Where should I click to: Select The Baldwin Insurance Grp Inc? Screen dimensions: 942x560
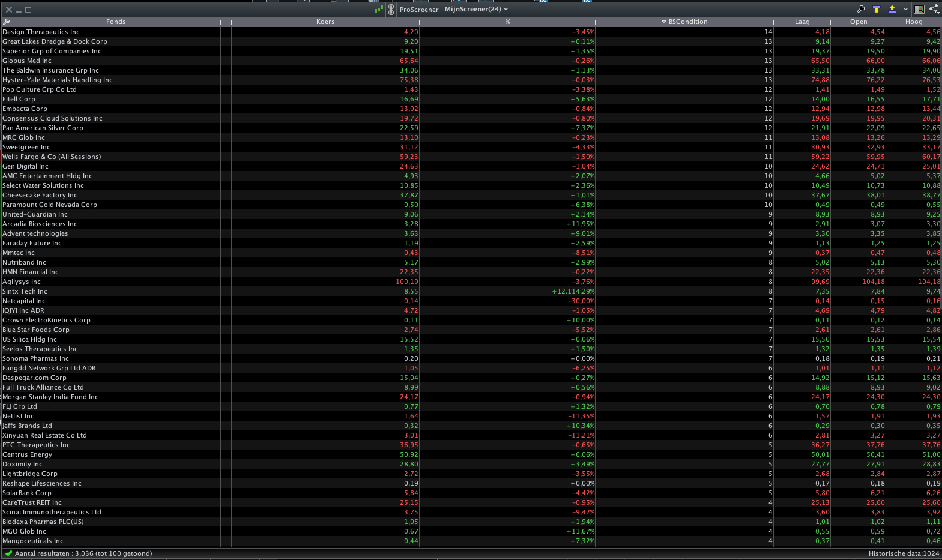tap(471, 70)
